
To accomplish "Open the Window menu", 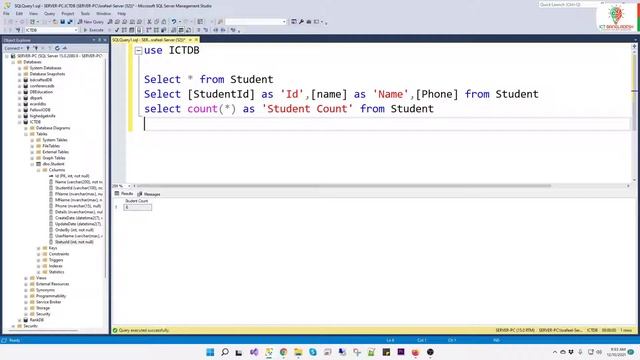I will (x=103, y=13).
